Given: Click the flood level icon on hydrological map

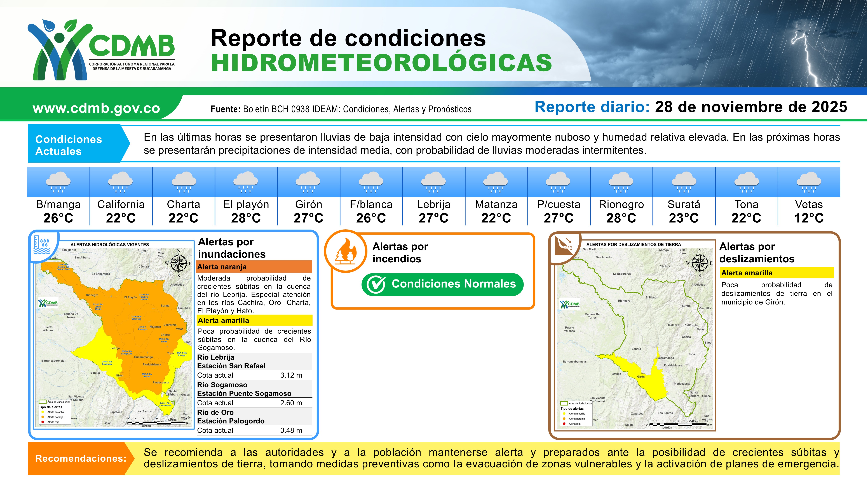Looking at the screenshot, I should (x=43, y=245).
